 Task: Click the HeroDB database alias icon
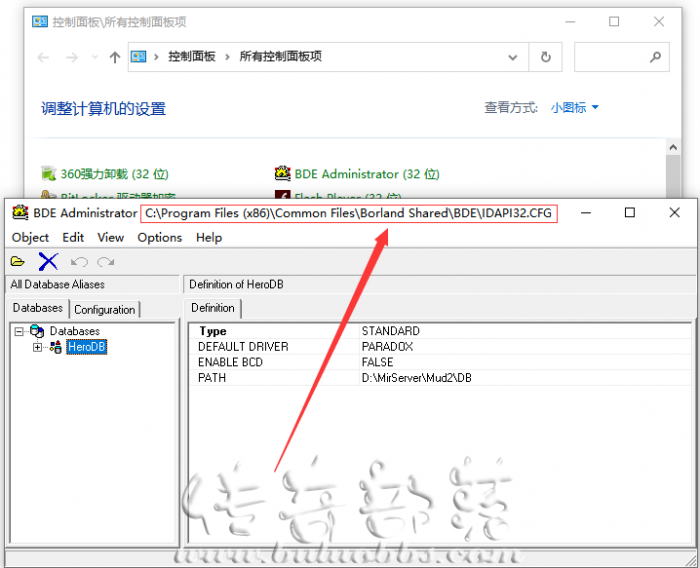tap(56, 347)
